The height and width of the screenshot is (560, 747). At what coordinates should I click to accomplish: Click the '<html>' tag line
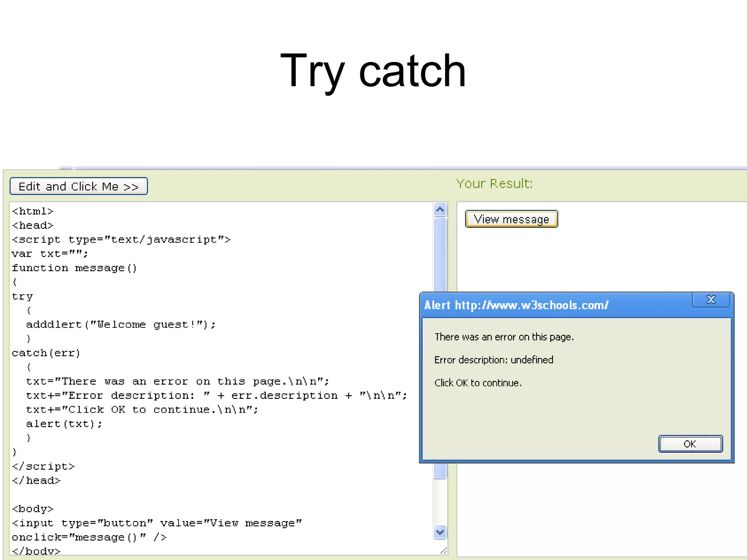[32, 211]
